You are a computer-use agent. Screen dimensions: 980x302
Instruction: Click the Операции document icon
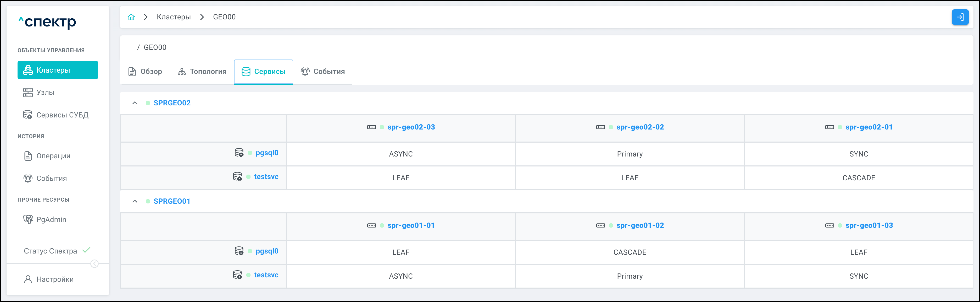click(x=28, y=156)
